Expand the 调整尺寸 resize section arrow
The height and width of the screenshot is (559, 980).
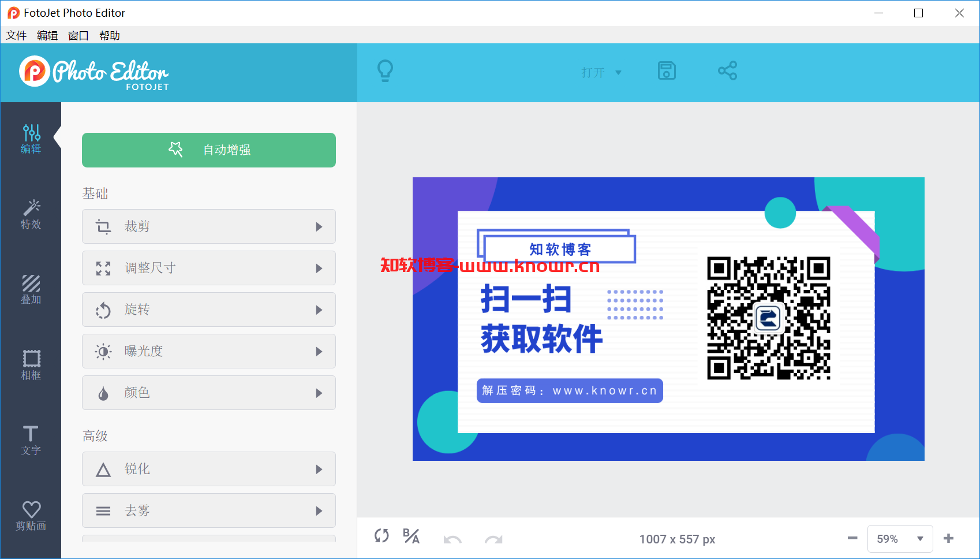click(319, 269)
